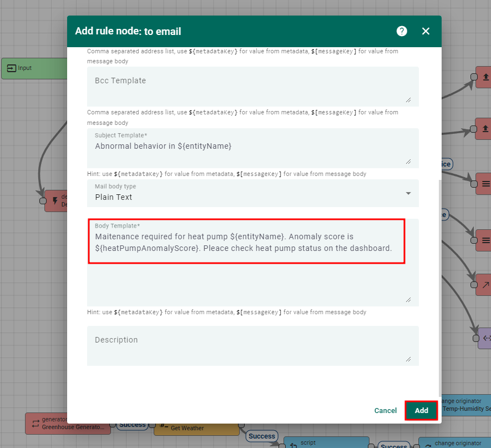Click the Cancel button
This screenshot has width=491, height=448.
point(385,411)
